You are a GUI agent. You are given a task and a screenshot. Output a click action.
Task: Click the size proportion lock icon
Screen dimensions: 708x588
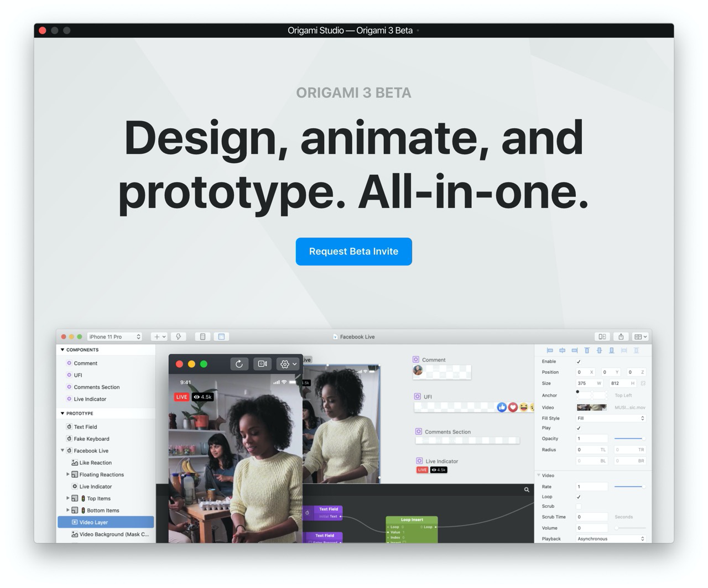click(x=643, y=383)
